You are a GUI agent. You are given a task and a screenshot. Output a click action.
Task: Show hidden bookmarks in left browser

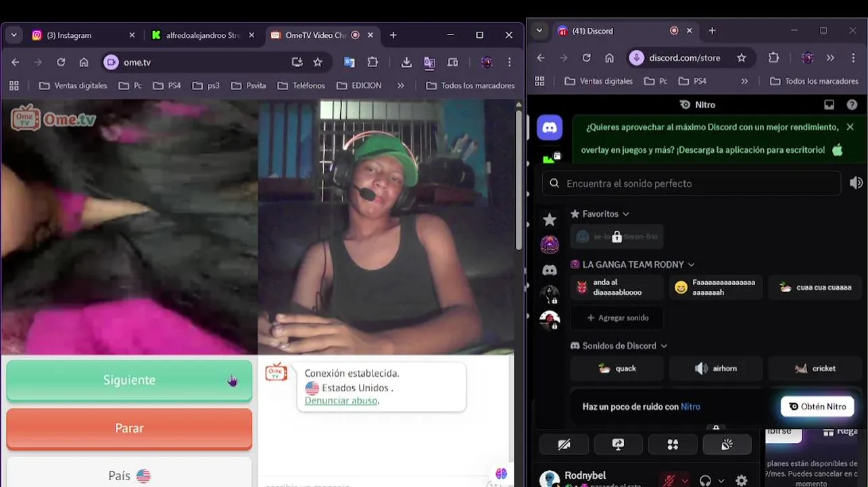click(x=401, y=86)
